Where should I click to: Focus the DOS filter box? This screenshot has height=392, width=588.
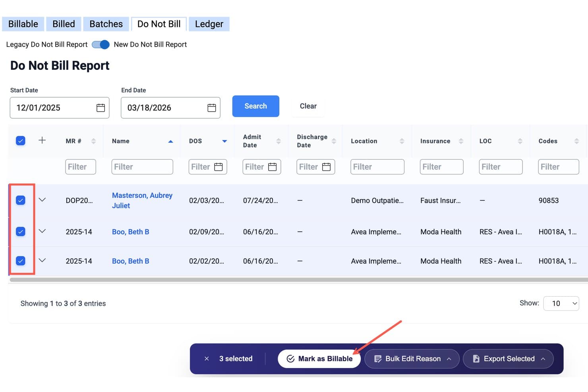[x=208, y=167]
